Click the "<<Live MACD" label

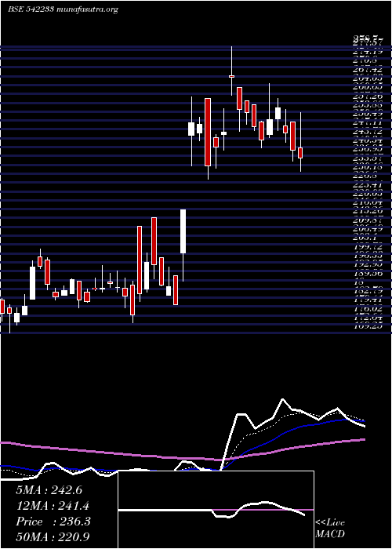click(330, 529)
